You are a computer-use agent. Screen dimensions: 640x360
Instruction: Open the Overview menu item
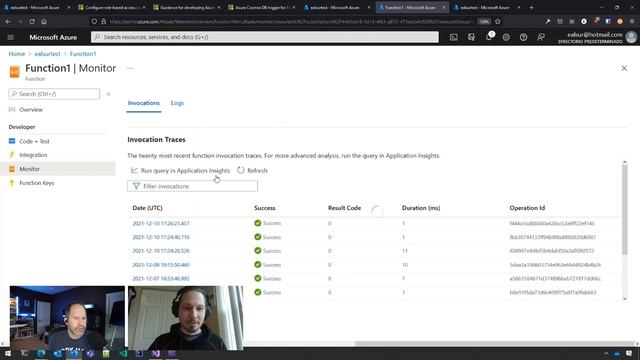pos(31,109)
